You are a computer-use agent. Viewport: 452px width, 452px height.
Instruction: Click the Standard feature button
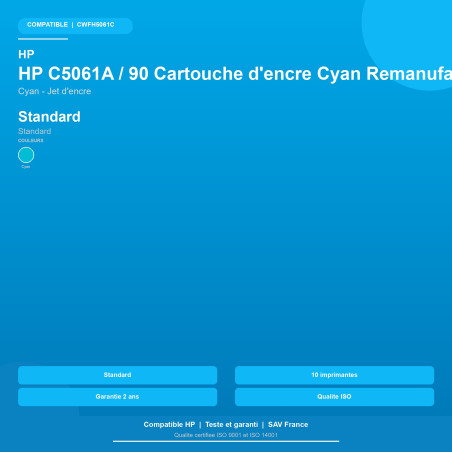[x=117, y=375]
